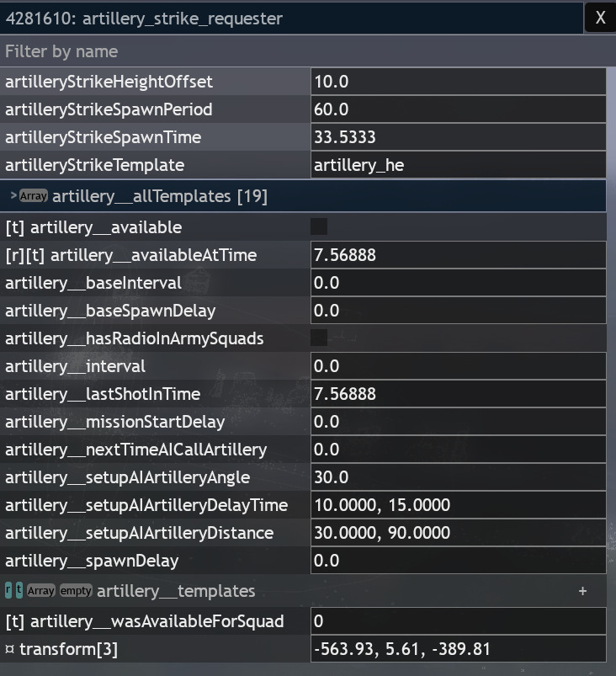Expand the artillery__allTemplates array arrow
The width and height of the screenshot is (616, 676).
click(x=13, y=196)
